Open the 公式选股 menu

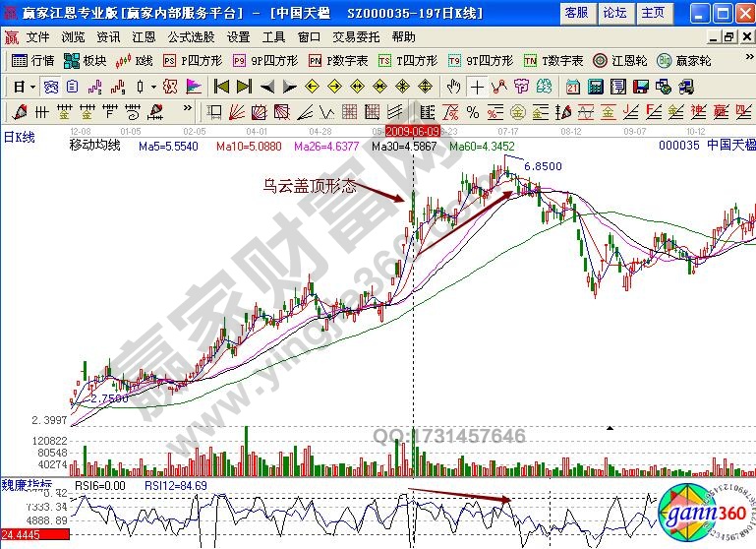click(x=192, y=37)
